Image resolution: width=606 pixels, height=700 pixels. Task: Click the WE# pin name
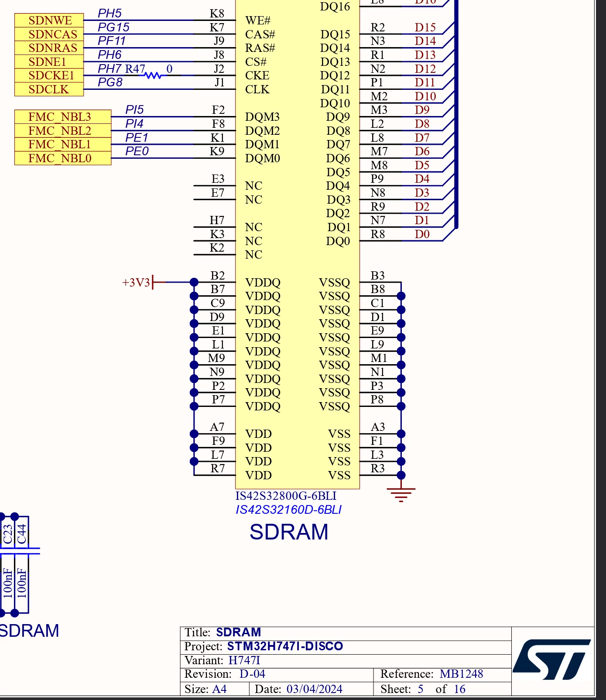(x=258, y=20)
